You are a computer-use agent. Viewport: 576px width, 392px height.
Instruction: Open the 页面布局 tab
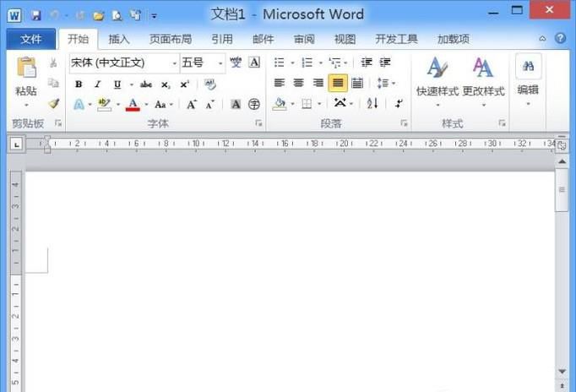click(171, 39)
